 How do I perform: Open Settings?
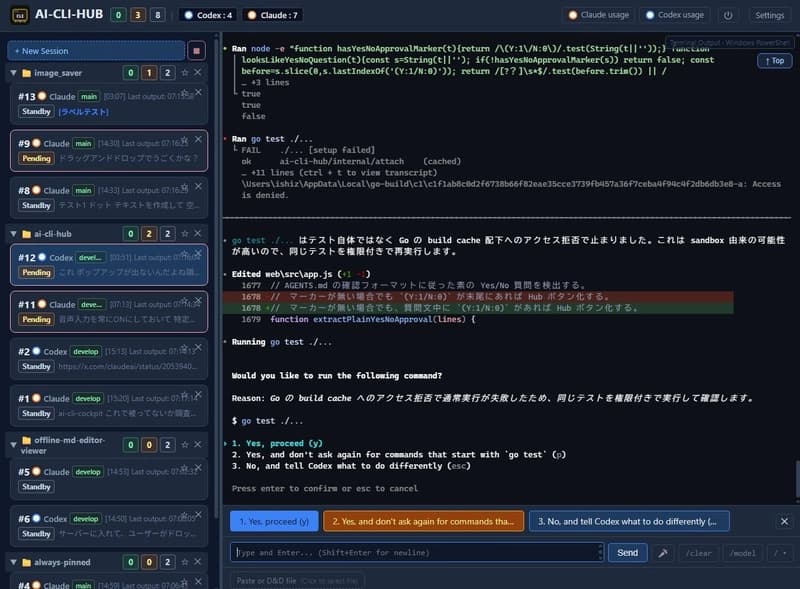(769, 15)
